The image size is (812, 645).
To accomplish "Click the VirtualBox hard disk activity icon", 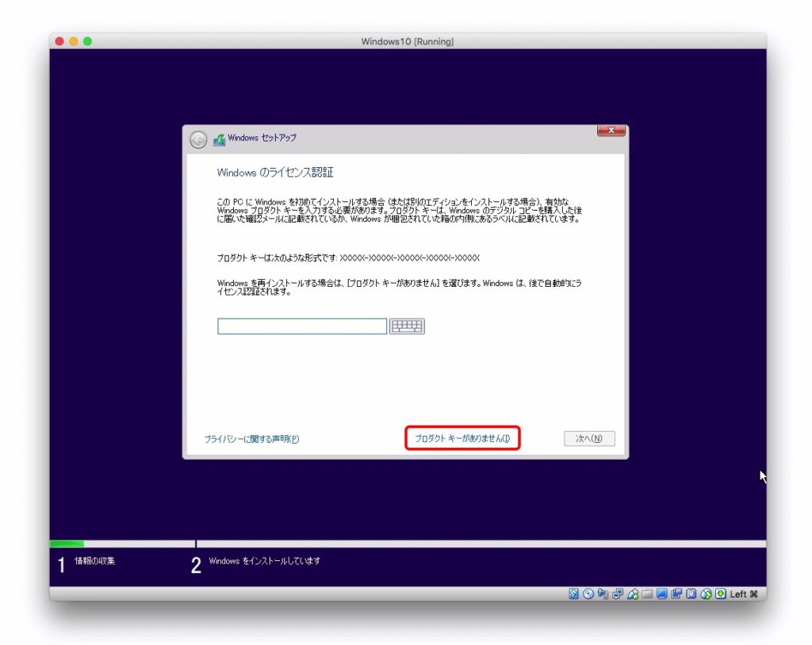I will coord(573,593).
